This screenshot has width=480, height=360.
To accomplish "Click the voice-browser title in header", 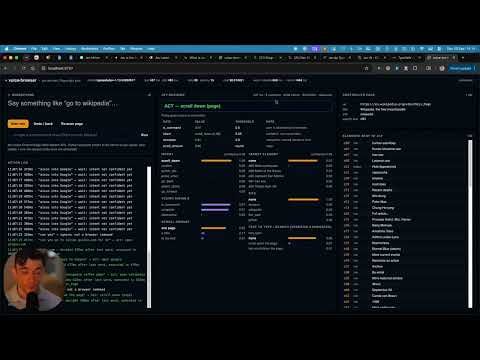I will coord(23,80).
